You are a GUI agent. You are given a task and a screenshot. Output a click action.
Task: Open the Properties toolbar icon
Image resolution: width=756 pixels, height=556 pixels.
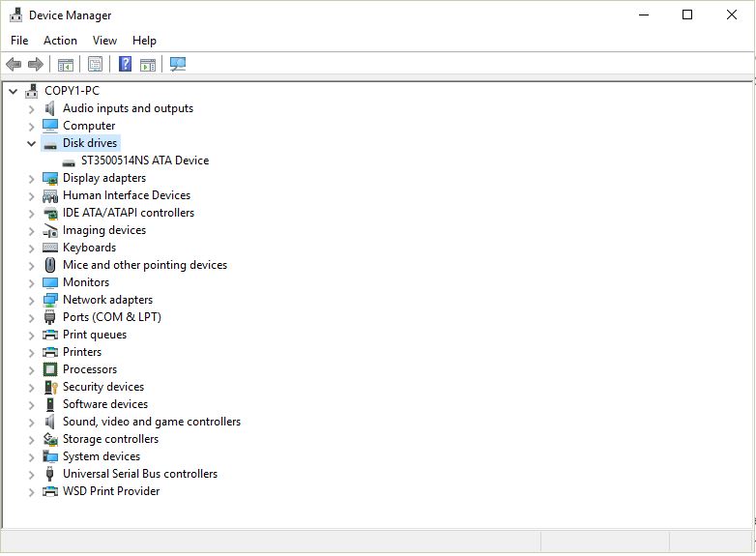[95, 64]
